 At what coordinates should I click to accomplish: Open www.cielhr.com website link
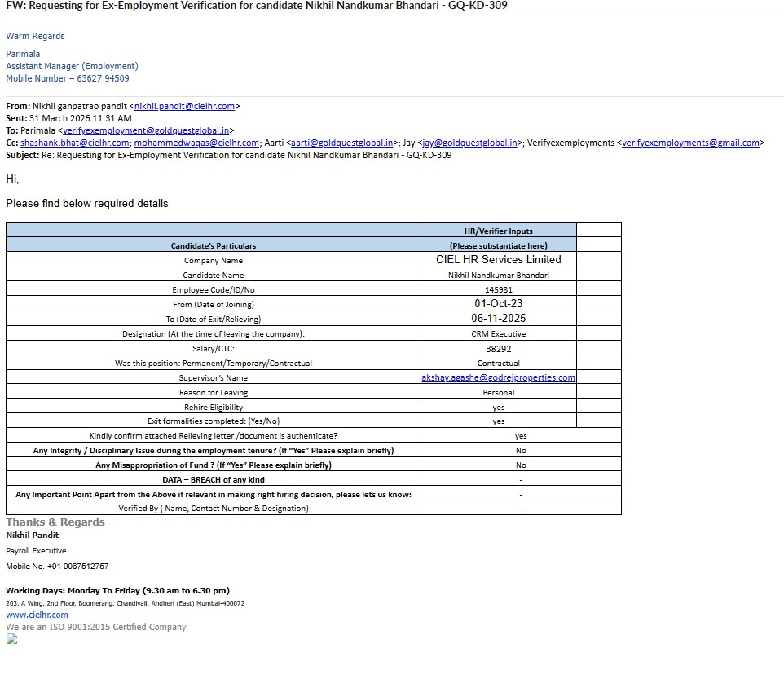pos(37,615)
